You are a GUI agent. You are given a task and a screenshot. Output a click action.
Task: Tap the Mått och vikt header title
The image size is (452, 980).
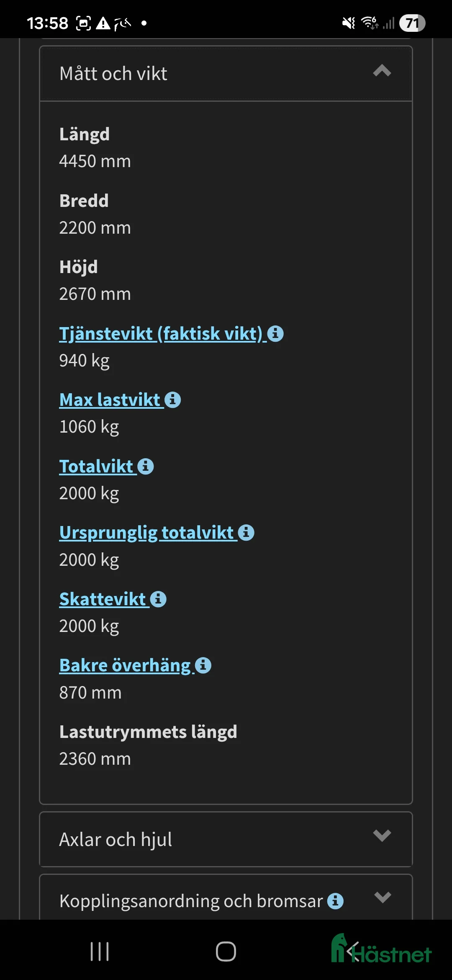tap(113, 74)
